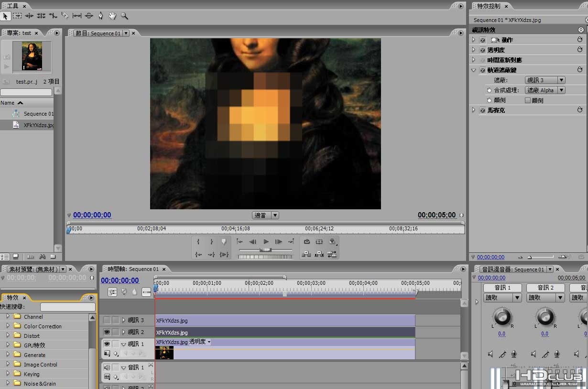The height and width of the screenshot is (389, 588).
Task: Click the 音訊 1 pan knob
Action: [502, 316]
